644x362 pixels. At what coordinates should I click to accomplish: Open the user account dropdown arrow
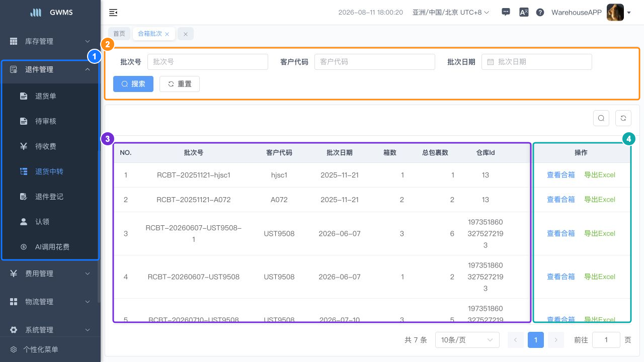(x=629, y=13)
